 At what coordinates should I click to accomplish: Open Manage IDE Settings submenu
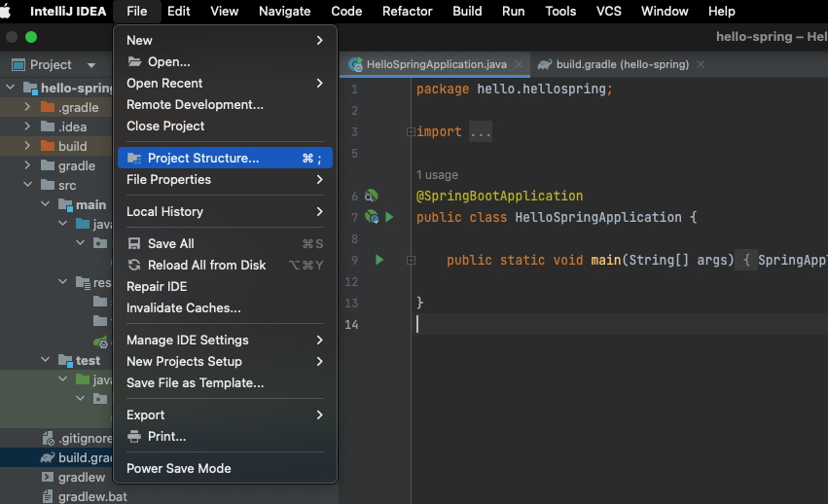pyautogui.click(x=225, y=340)
